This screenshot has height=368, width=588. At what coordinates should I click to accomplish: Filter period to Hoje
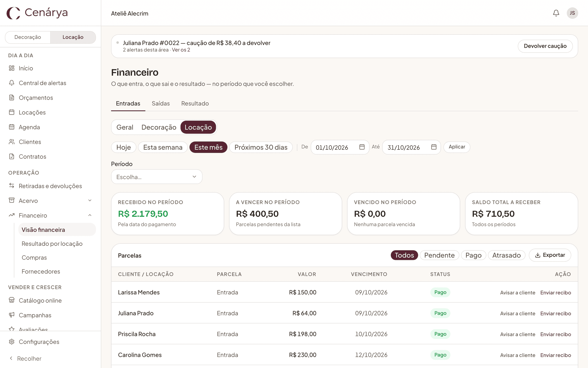(x=123, y=147)
